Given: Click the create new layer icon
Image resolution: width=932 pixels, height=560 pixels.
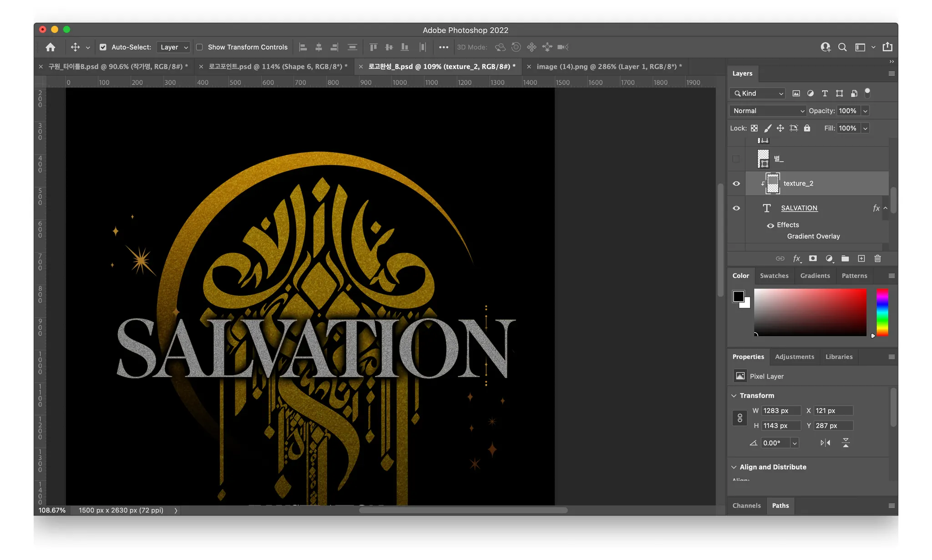Looking at the screenshot, I should [x=861, y=258].
